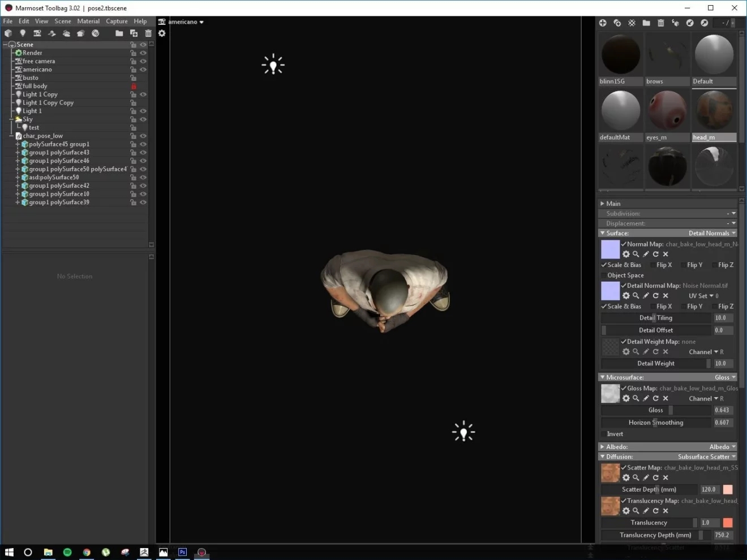Select the free camera in the scene tree
The height and width of the screenshot is (560, 747).
coord(38,62)
